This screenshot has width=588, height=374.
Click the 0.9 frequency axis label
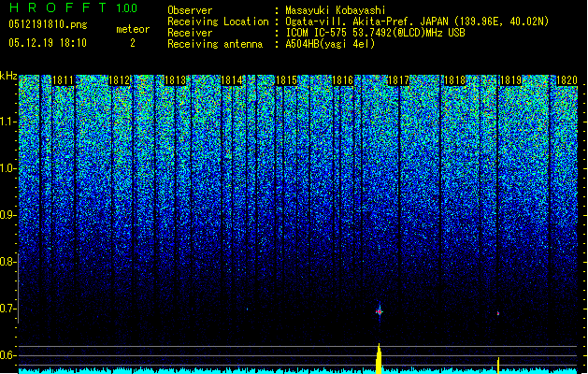coord(7,215)
